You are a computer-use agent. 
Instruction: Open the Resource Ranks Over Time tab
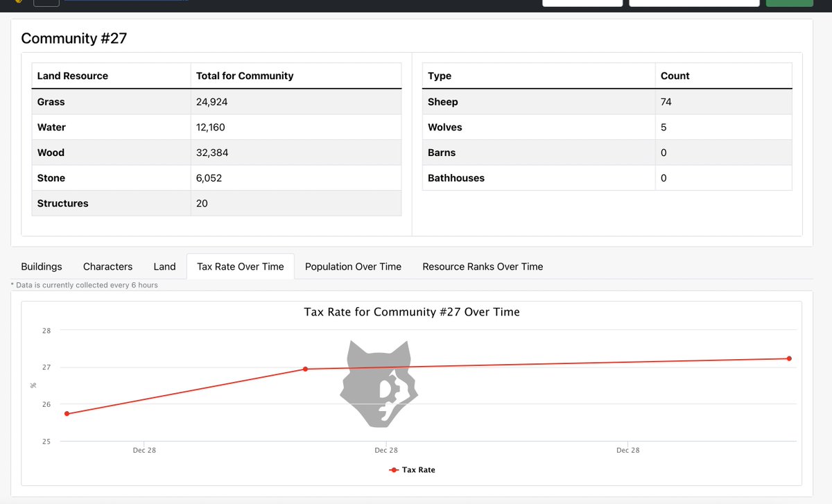[x=482, y=266]
